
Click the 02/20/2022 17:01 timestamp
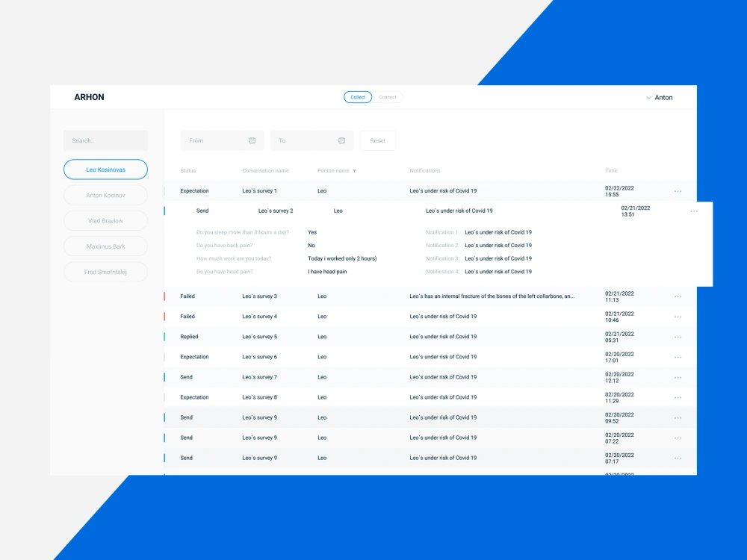[619, 357]
